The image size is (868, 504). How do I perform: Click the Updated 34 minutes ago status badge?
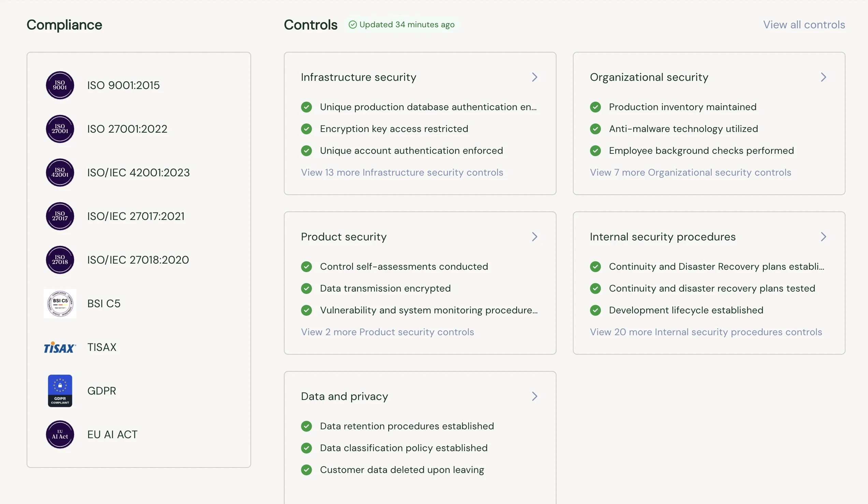coord(402,25)
